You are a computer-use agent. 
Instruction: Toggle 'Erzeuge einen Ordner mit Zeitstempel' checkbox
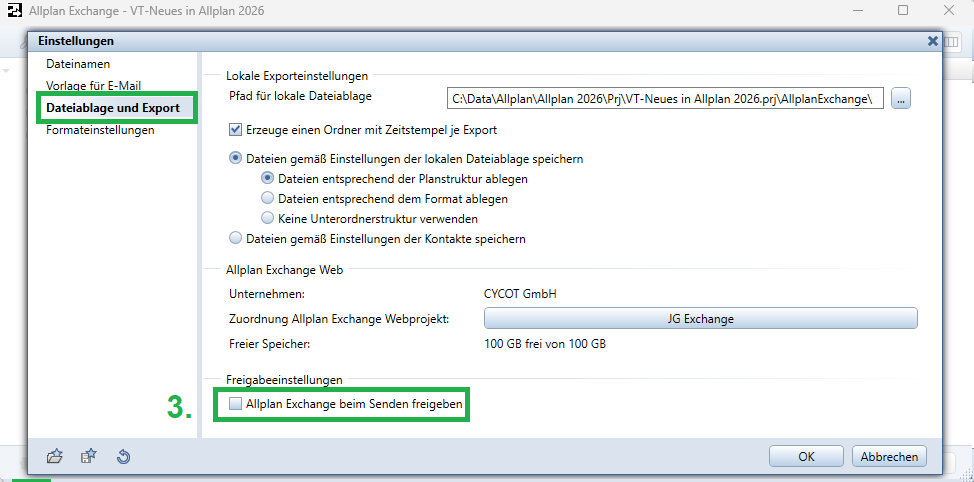click(236, 130)
